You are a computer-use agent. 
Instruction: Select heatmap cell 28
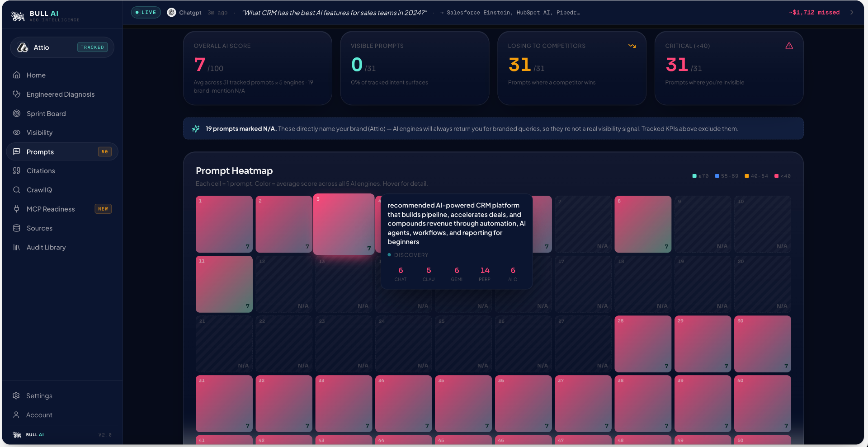click(643, 344)
